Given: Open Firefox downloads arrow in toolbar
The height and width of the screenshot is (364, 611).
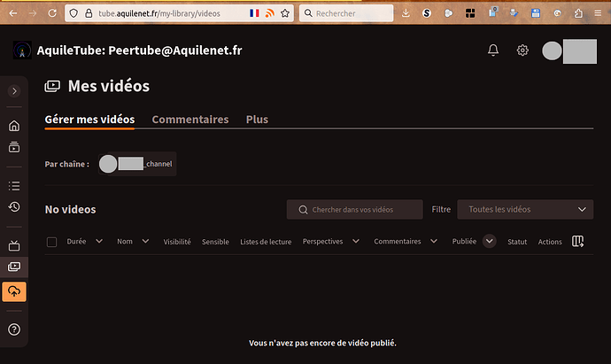Looking at the screenshot, I should [x=405, y=13].
